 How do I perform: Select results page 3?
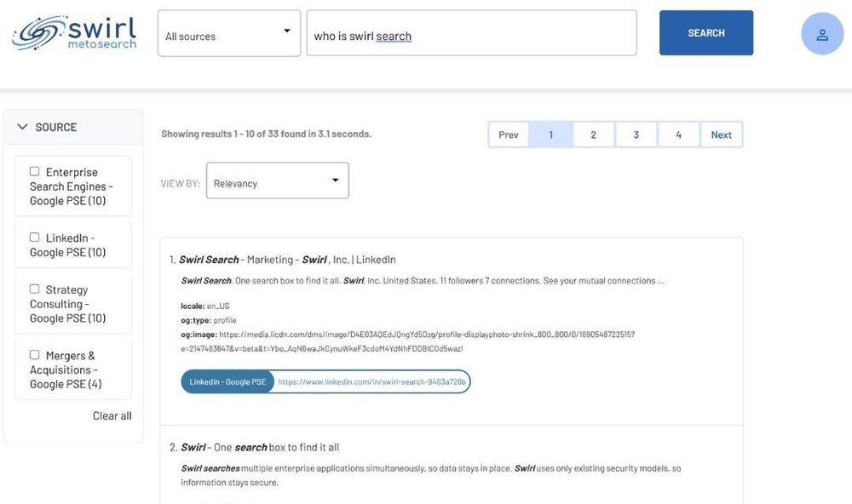[x=636, y=135]
